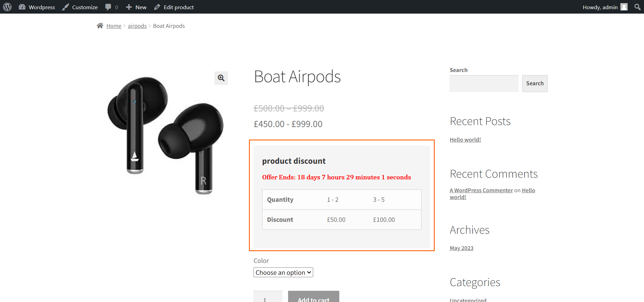Viewport: 644px width, 302px height.
Task: Select the Color attribute label
Action: coord(261,261)
